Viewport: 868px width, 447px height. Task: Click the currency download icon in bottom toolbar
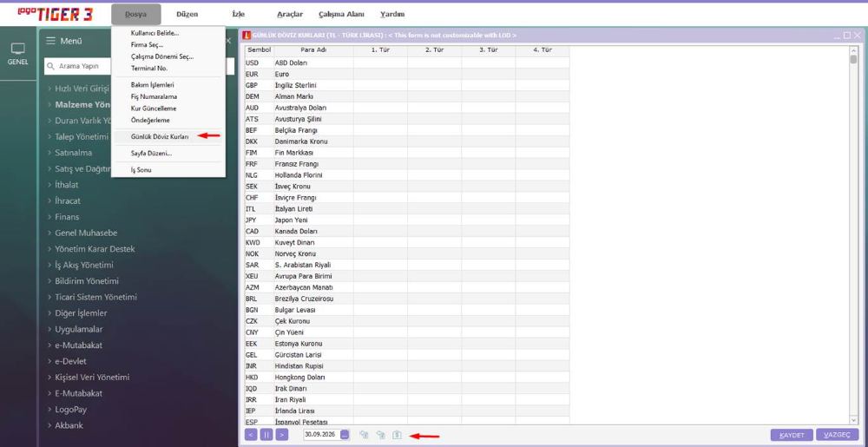pos(397,435)
